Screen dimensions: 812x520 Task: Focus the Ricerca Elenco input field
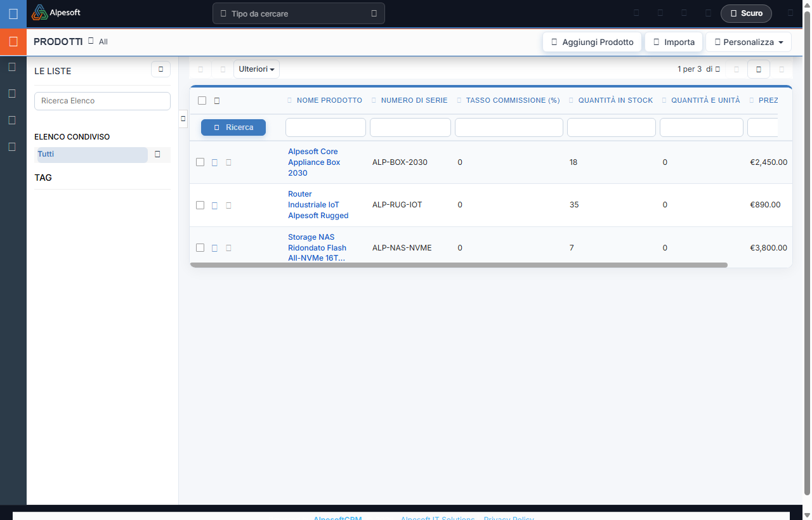pos(102,101)
